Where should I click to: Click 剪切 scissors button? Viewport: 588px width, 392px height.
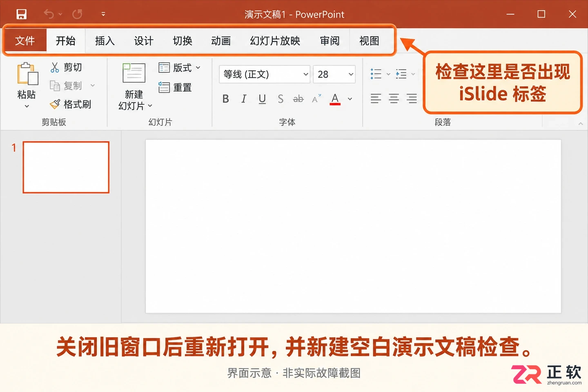[66, 67]
